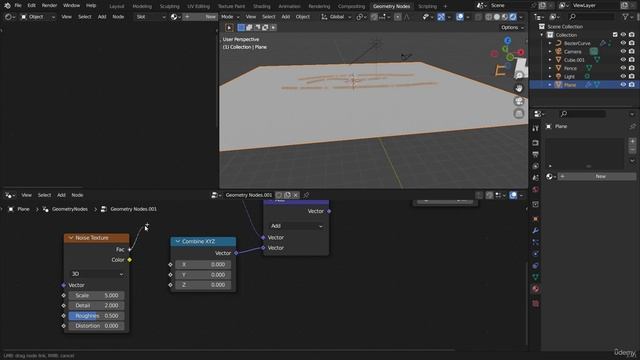The height and width of the screenshot is (360, 640).
Task: Toggle visibility eye for BezierCurve
Action: tap(623, 43)
